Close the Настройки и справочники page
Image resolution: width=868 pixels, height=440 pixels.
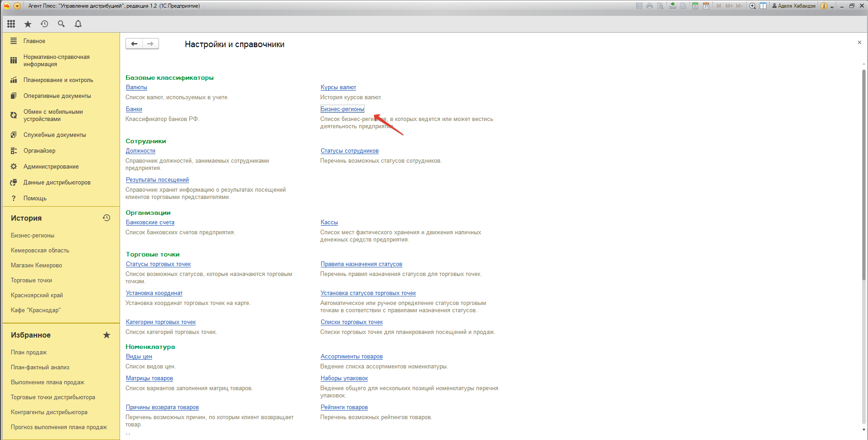[x=859, y=42]
